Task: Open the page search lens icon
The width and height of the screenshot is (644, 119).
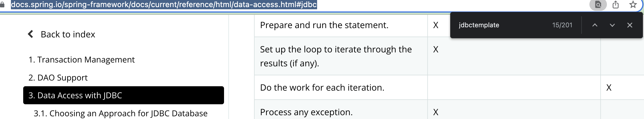Action: pyautogui.click(x=598, y=5)
